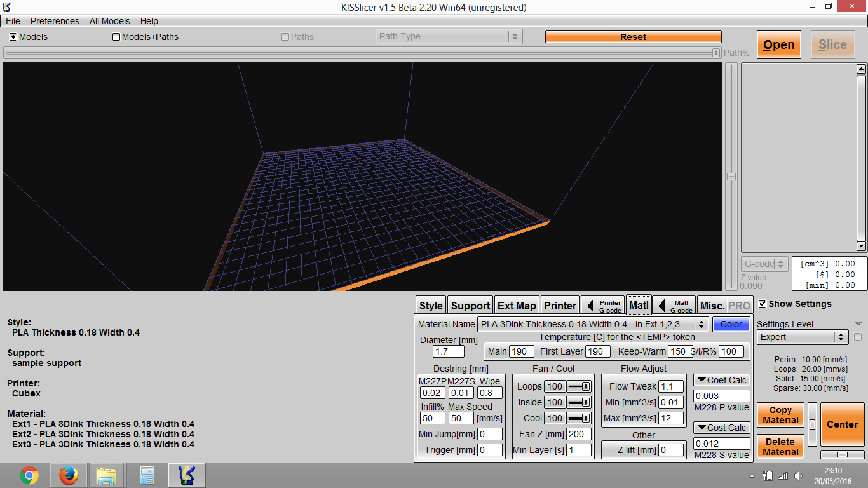
Task: Select the disabled Paths option
Action: coord(285,37)
